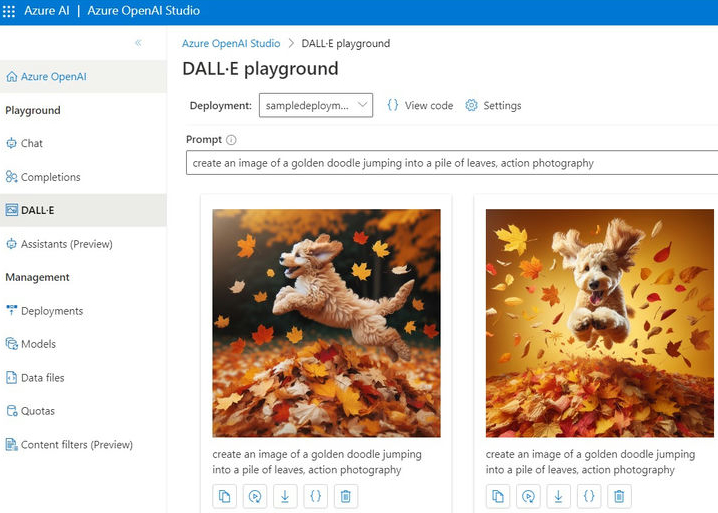The image size is (718, 513).
Task: Click the prompt text input field
Action: tap(450, 163)
